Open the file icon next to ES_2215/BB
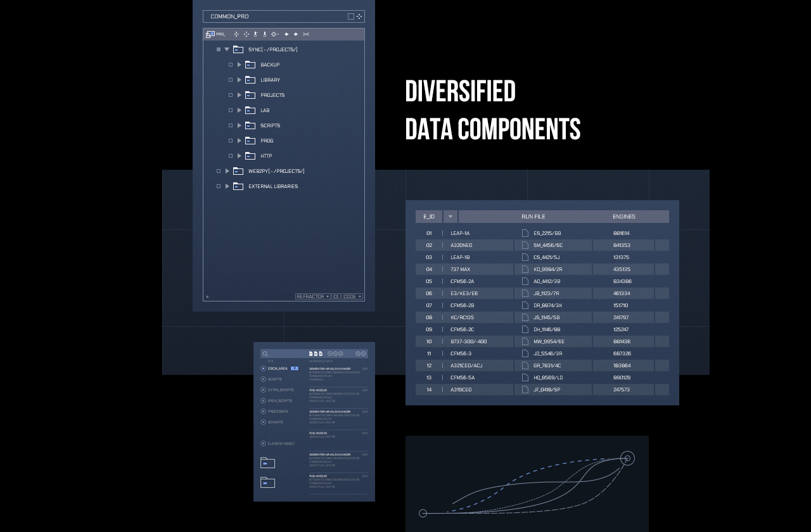Screen dimensions: 811x532 525,233
